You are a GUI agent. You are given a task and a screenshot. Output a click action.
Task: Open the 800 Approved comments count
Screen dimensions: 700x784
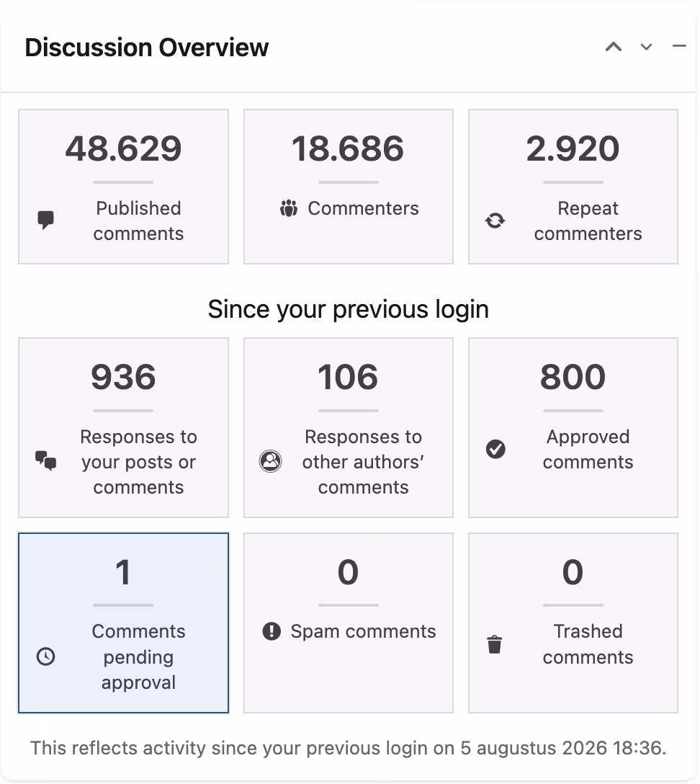click(573, 376)
